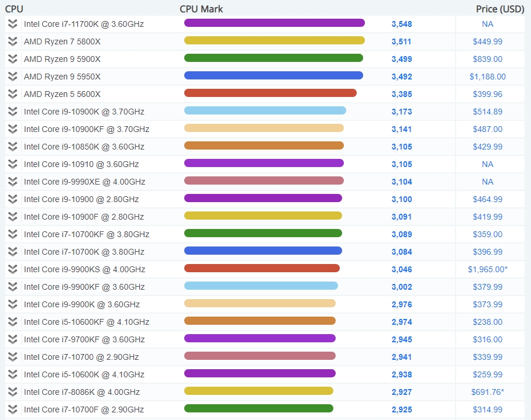Screen dimensions: 531x420
Task: Click the light blue bar for i9-9900KF
Action: (x=261, y=286)
